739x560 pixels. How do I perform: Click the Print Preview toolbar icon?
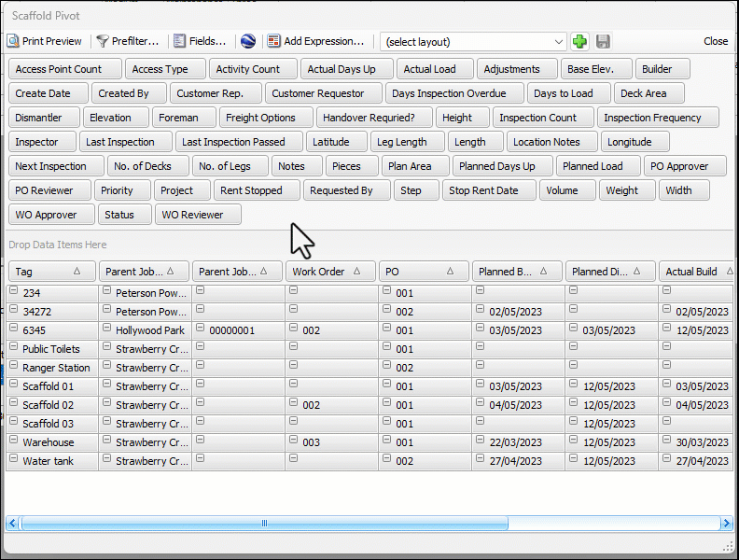pyautogui.click(x=14, y=41)
